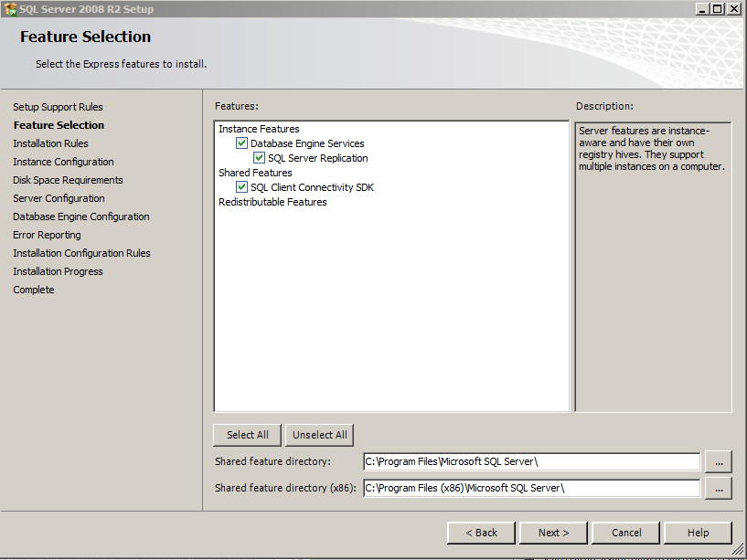The height and width of the screenshot is (560, 747).
Task: Select the SQL Server Replication label
Action: pos(318,158)
